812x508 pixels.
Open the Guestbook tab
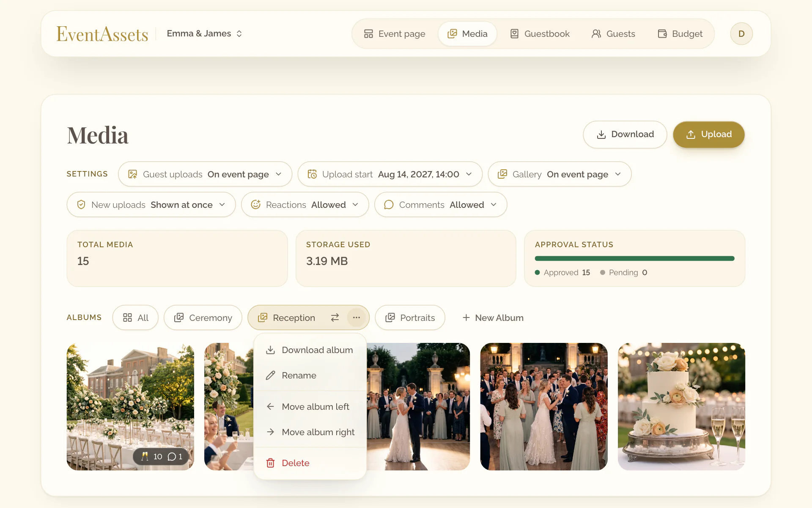[x=540, y=34]
